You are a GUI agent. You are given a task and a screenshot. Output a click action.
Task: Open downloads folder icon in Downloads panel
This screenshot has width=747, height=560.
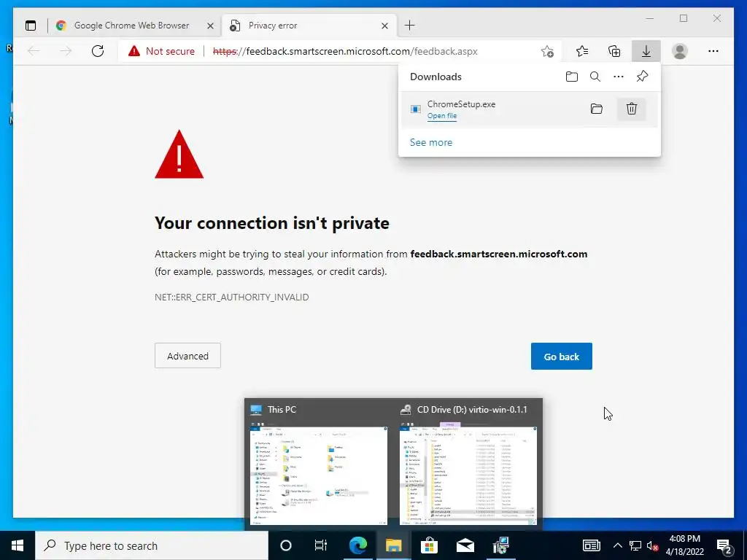click(572, 77)
